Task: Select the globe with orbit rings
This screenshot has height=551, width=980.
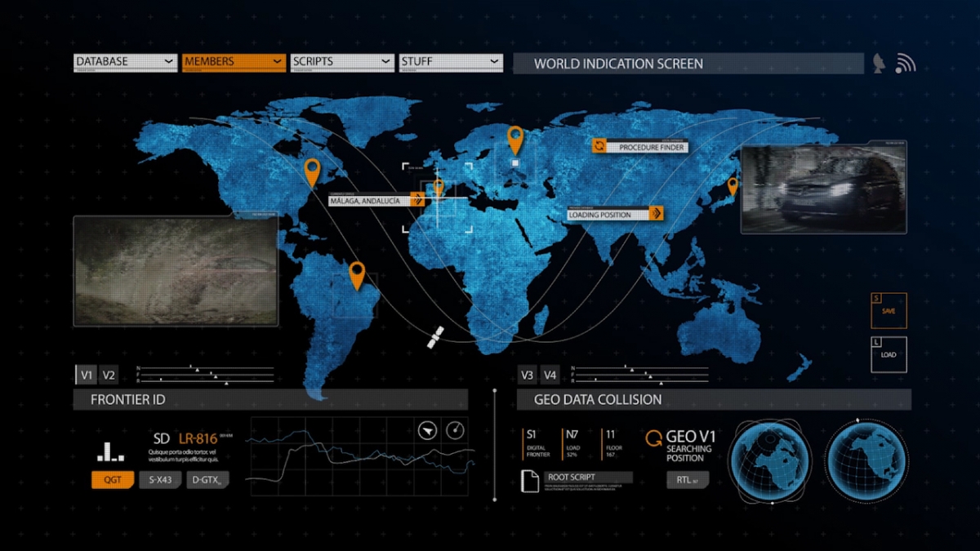Action: [x=769, y=461]
